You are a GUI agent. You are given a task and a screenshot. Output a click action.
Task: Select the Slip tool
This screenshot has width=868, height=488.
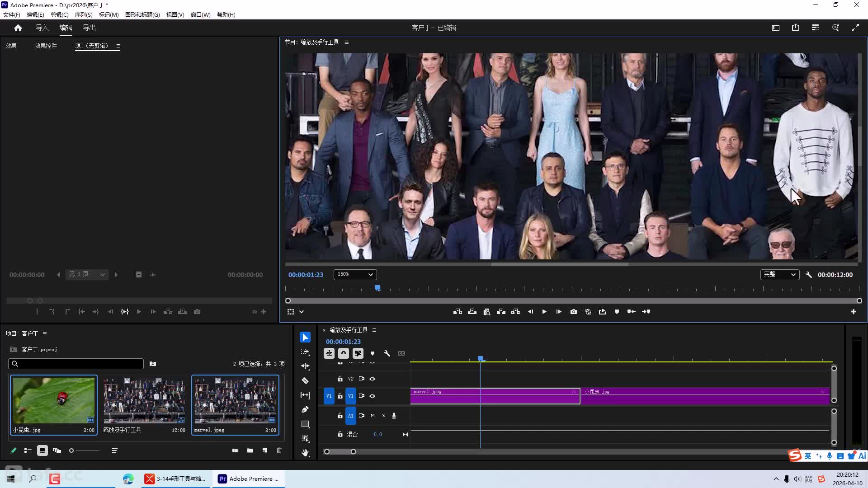[x=305, y=395]
